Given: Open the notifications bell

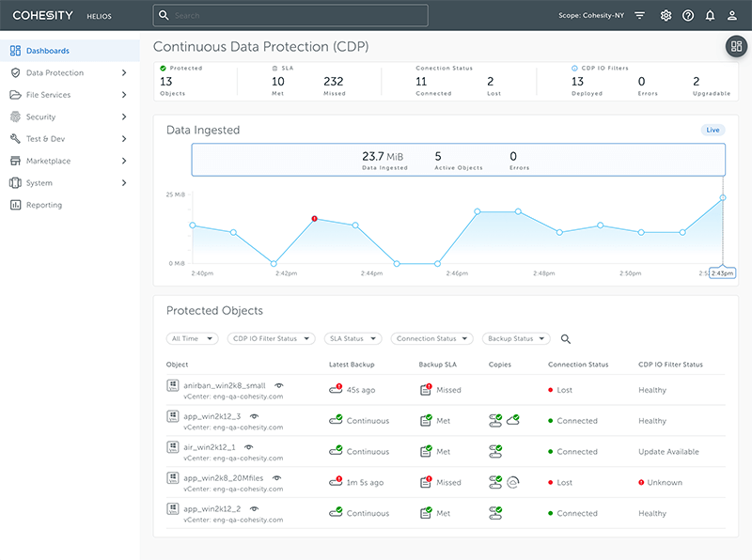Looking at the screenshot, I should pyautogui.click(x=710, y=16).
